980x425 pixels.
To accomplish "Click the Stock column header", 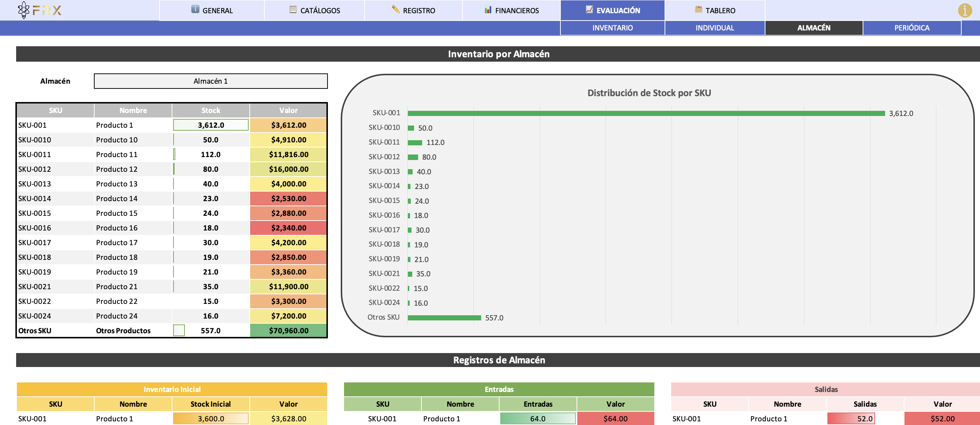I will pos(211,110).
